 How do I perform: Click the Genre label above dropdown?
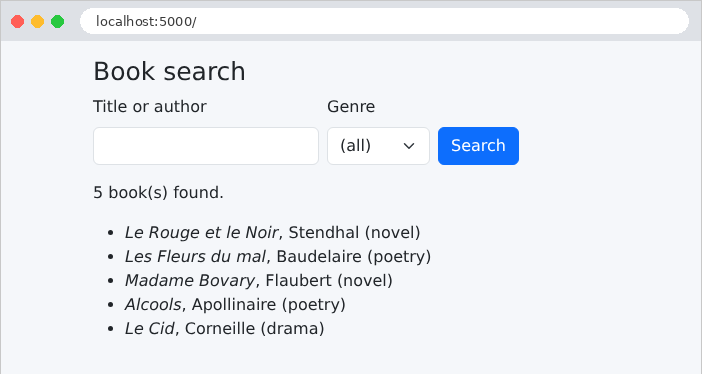click(x=351, y=107)
